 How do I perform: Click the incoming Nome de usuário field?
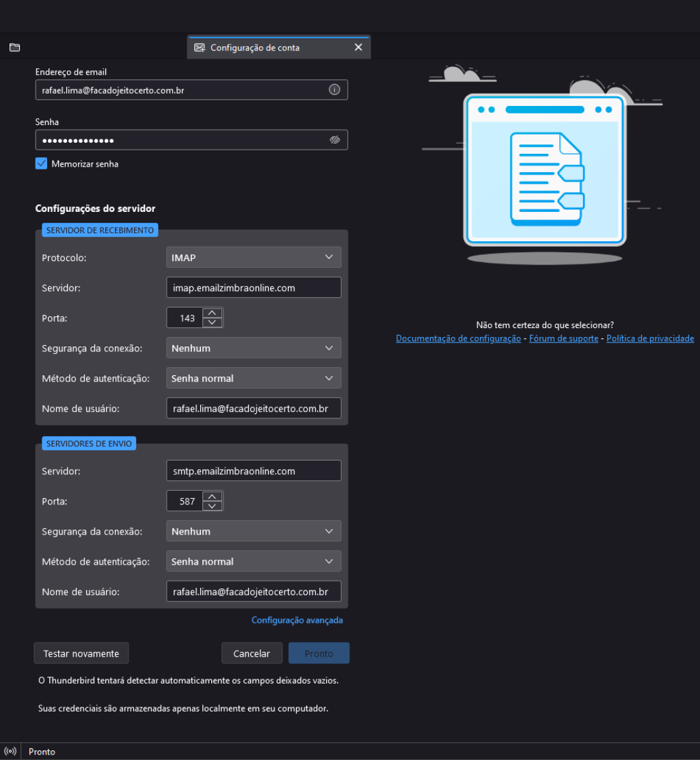click(x=254, y=408)
